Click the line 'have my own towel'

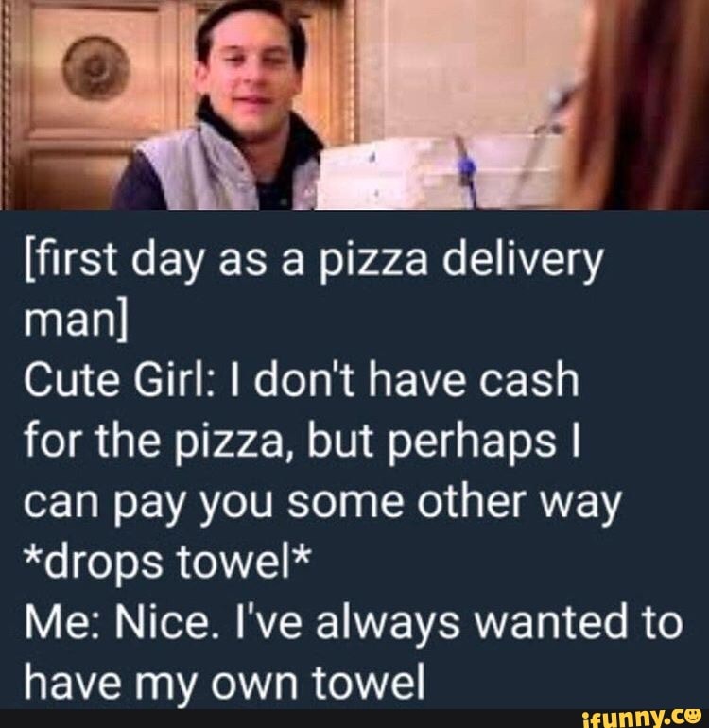click(224, 684)
